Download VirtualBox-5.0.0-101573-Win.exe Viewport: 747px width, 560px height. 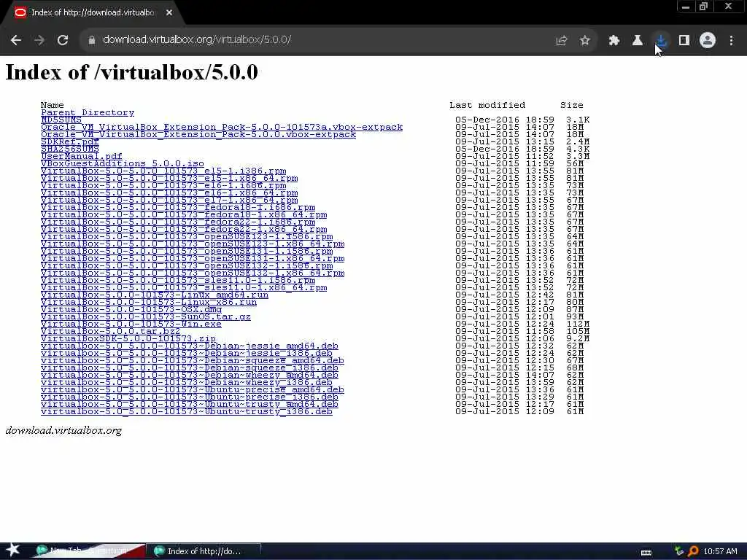131,324
